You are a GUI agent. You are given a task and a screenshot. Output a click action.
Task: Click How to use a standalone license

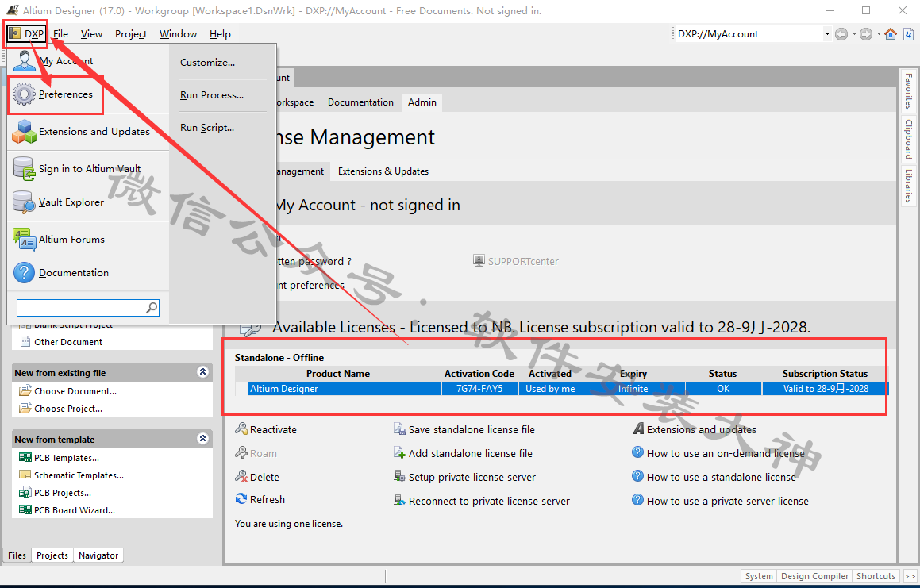coord(722,477)
